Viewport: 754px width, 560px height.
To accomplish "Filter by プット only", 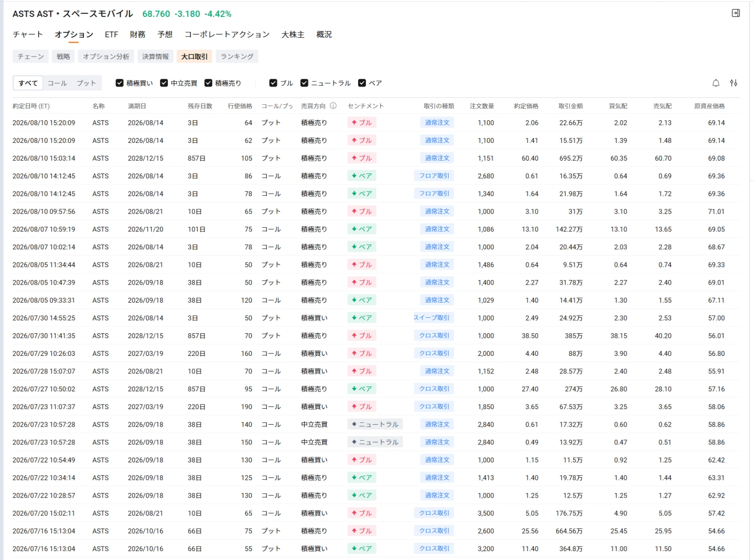I will [x=86, y=83].
